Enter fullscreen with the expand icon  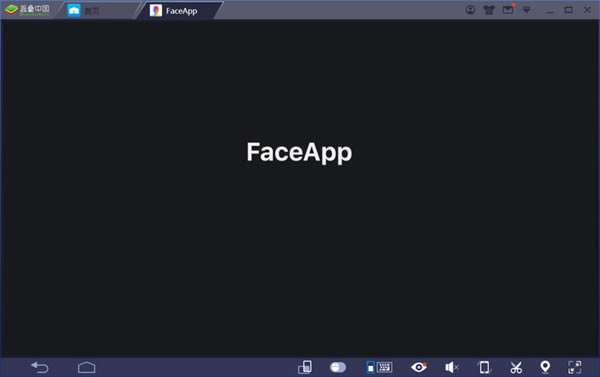[x=575, y=367]
